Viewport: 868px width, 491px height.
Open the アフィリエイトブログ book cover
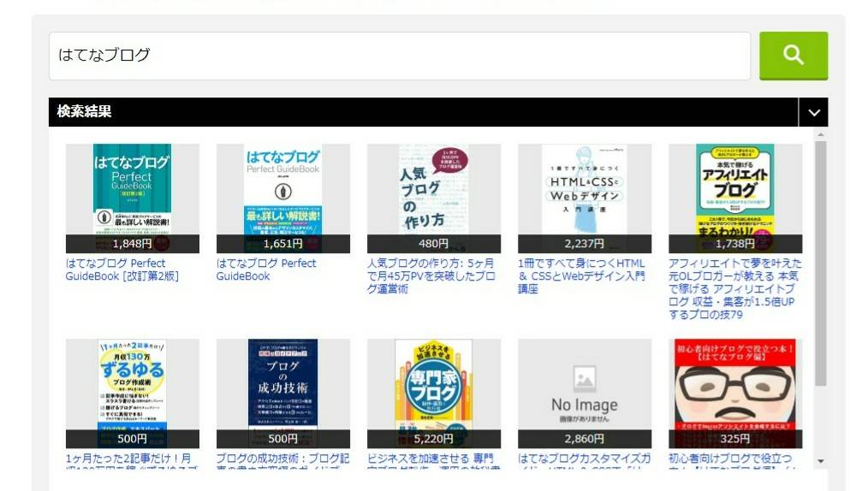coord(735,198)
